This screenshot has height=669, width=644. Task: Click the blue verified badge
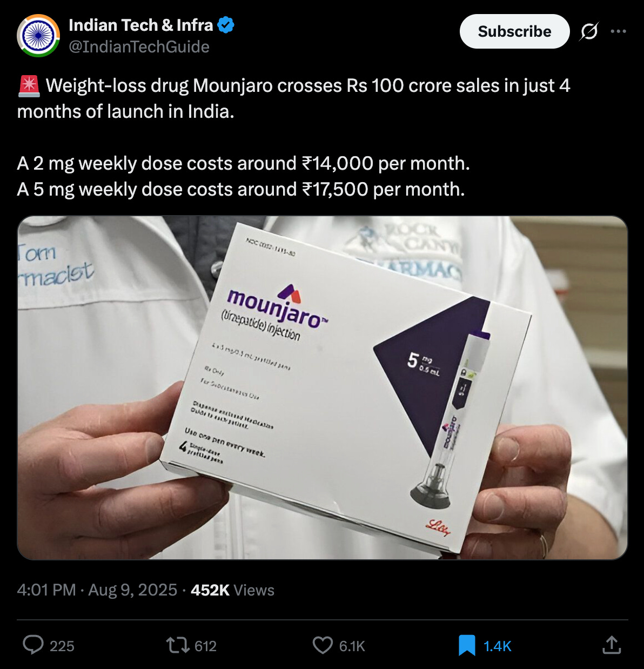click(x=226, y=25)
